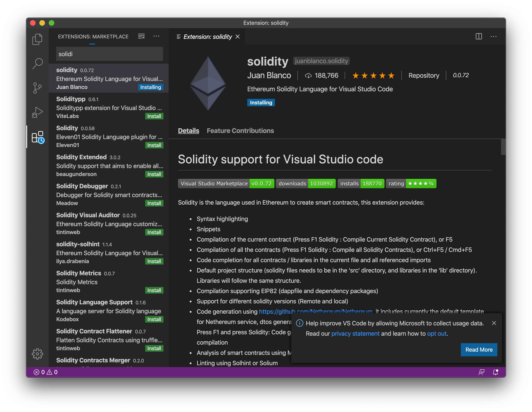
Task: Click the extensions search field
Action: [x=109, y=54]
